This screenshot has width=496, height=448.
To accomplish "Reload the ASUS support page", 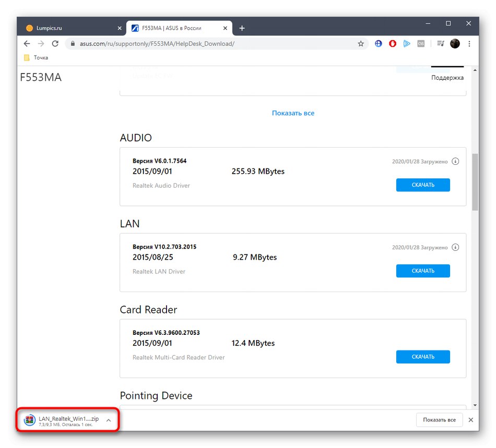I will pyautogui.click(x=55, y=44).
